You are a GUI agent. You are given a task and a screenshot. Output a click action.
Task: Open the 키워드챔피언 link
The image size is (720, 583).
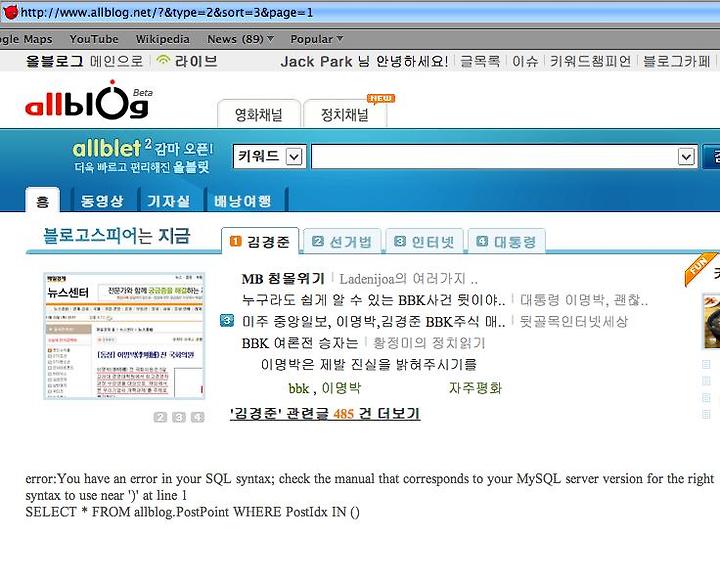point(591,61)
